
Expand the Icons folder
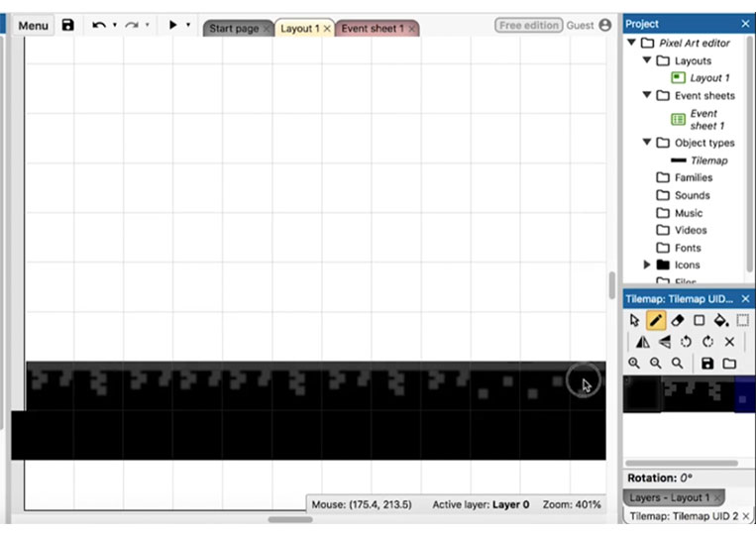(647, 265)
